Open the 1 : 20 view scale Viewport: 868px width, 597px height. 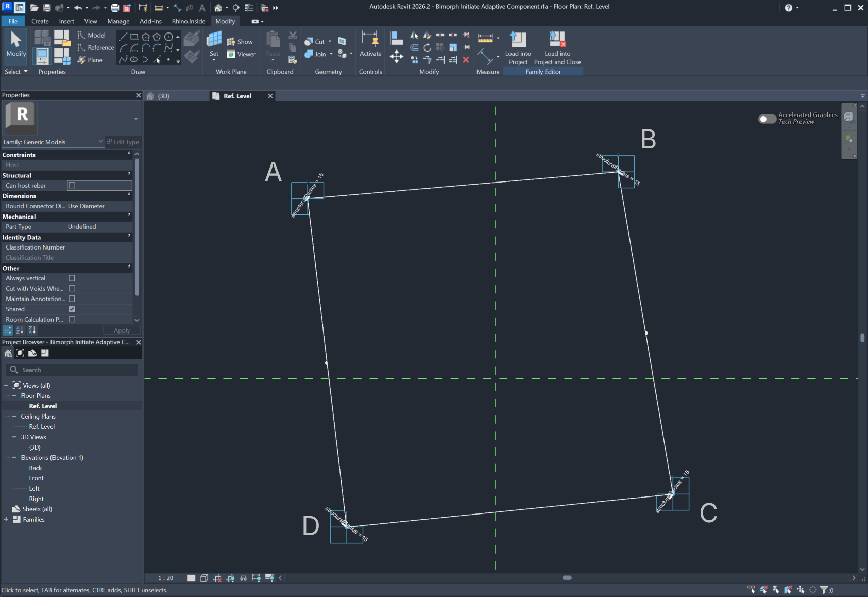pyautogui.click(x=165, y=578)
